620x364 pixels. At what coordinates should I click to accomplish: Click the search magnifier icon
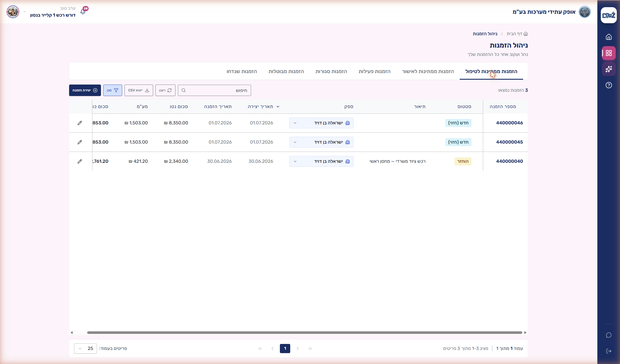[184, 90]
